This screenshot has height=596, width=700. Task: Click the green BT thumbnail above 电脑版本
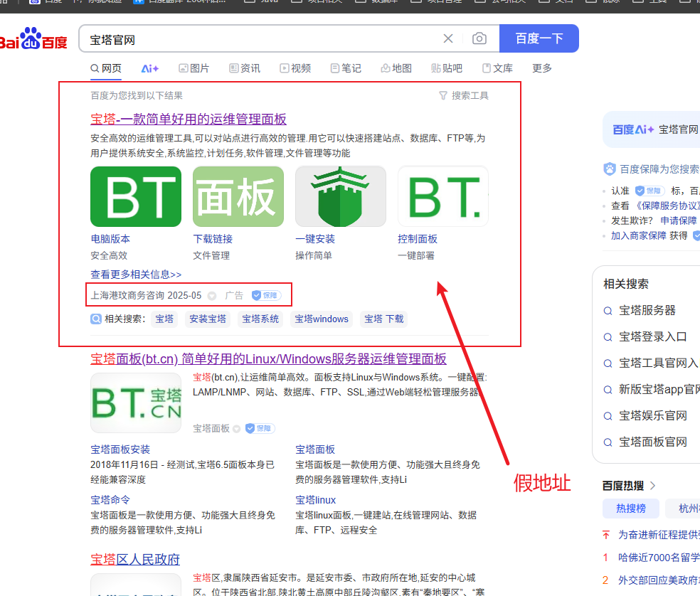point(136,196)
